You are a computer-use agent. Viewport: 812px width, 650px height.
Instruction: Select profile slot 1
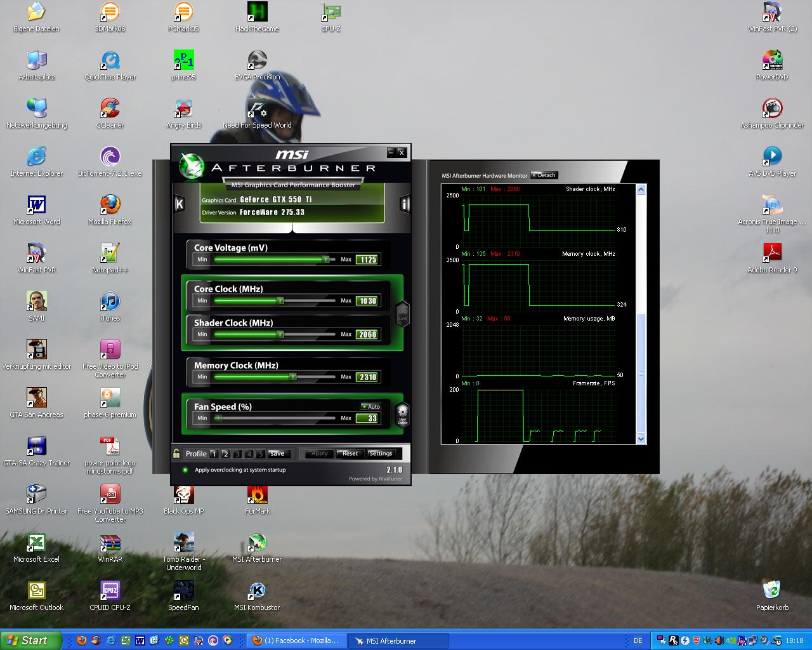(214, 454)
